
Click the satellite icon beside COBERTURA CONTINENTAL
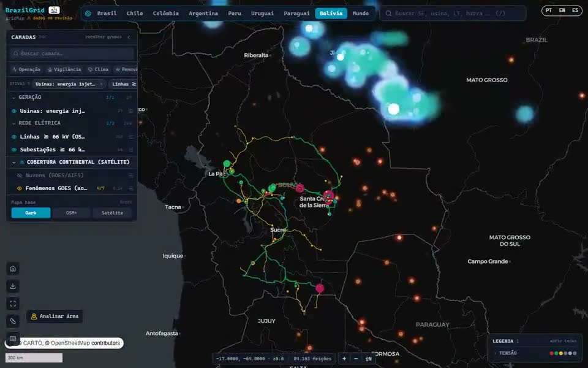click(x=22, y=162)
